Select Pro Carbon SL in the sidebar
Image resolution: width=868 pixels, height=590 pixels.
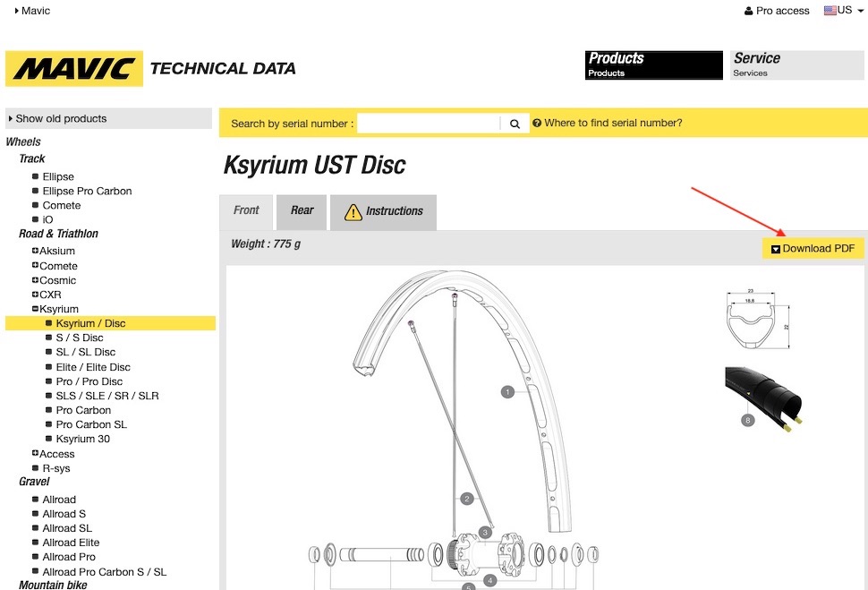click(91, 424)
